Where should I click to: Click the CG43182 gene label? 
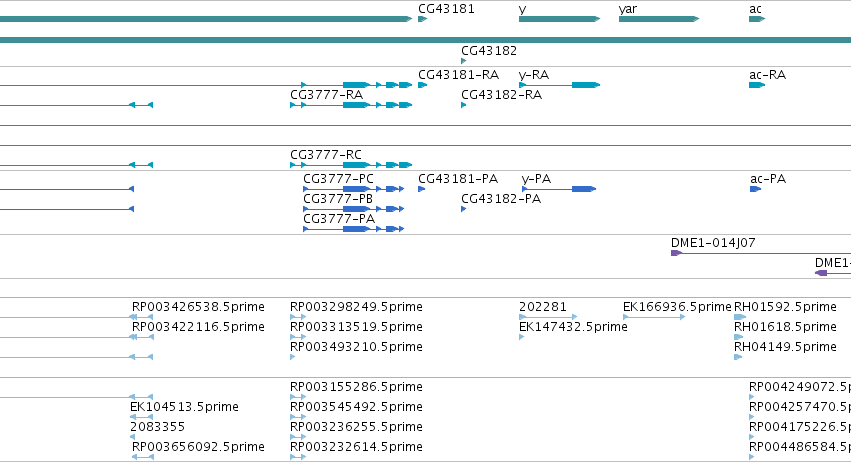tap(488, 50)
